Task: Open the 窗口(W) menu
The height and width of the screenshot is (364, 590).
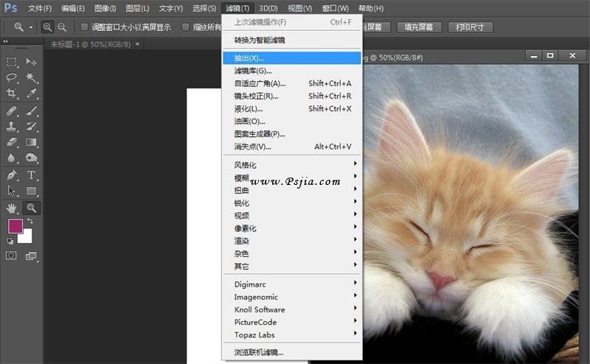Action: click(x=336, y=8)
